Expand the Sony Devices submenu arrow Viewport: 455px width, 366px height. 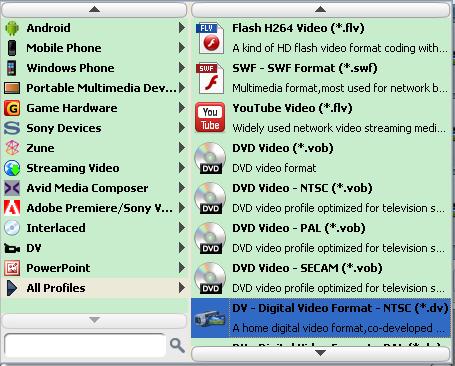pos(182,128)
